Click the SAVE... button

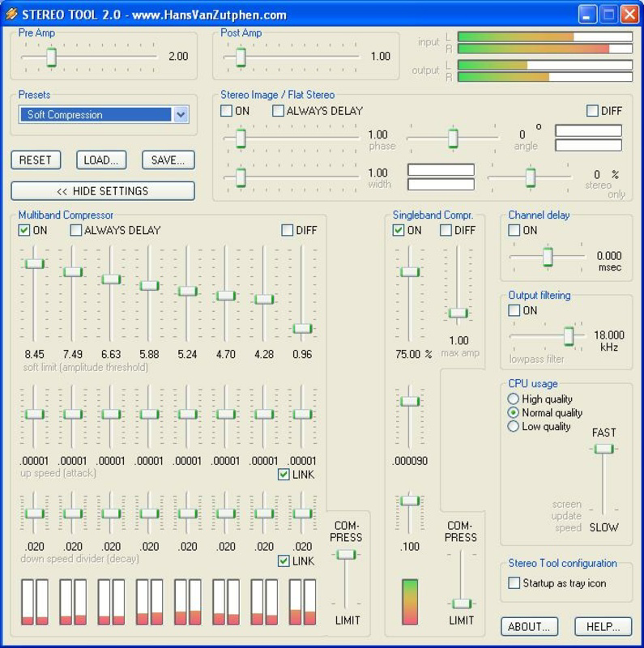click(x=168, y=160)
